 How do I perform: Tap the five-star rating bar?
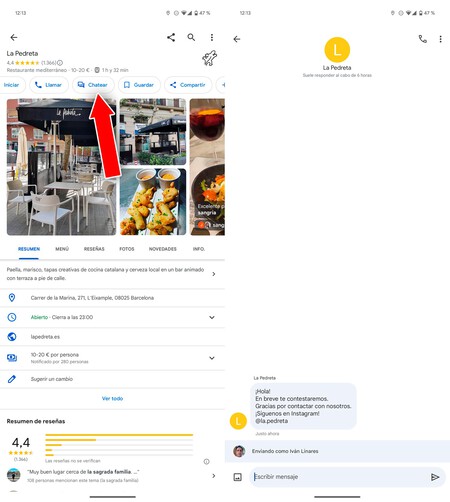tap(119, 435)
